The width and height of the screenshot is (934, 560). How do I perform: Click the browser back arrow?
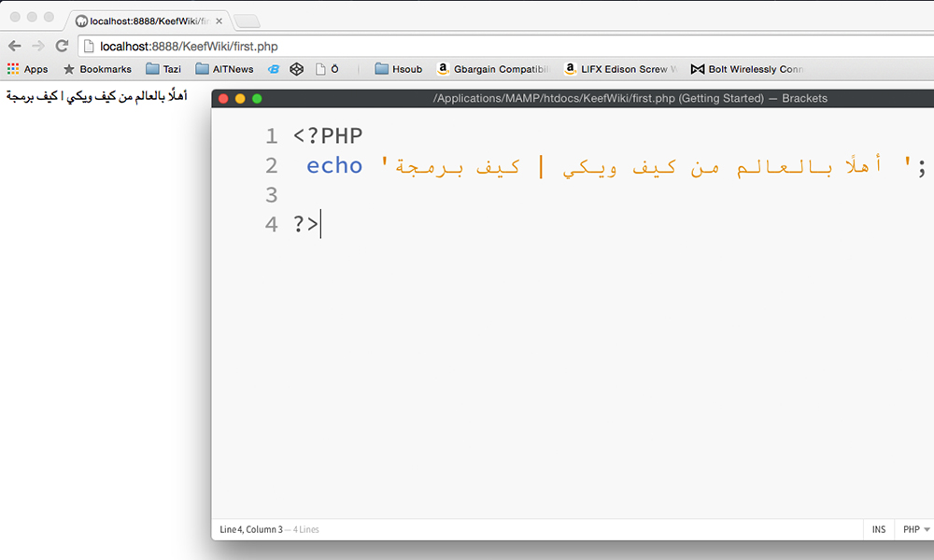(x=15, y=46)
